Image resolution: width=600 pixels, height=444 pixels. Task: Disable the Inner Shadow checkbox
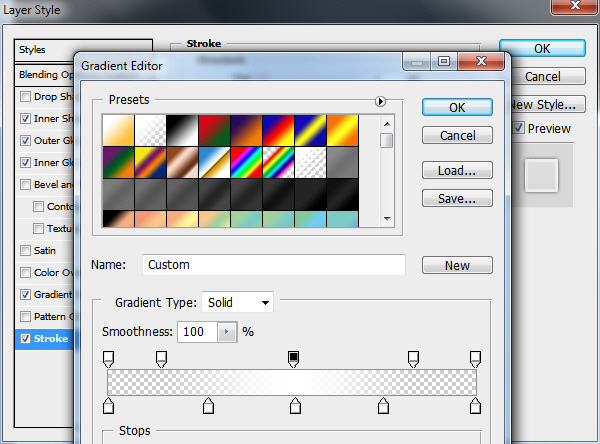pos(25,118)
